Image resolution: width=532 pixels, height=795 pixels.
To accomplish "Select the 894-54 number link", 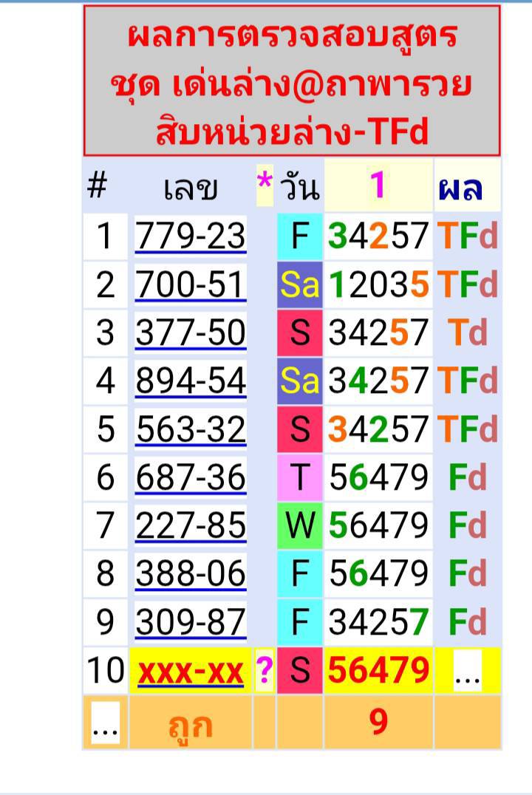I will pos(191,381).
